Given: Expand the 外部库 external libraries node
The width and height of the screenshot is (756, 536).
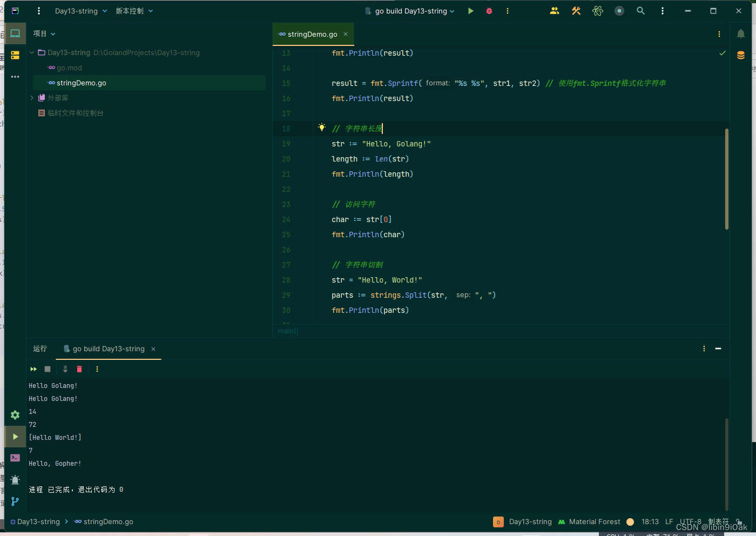Looking at the screenshot, I should (32, 98).
